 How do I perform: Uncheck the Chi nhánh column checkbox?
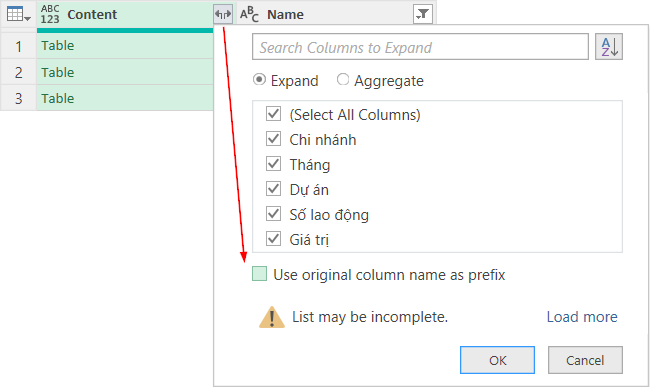tap(273, 138)
